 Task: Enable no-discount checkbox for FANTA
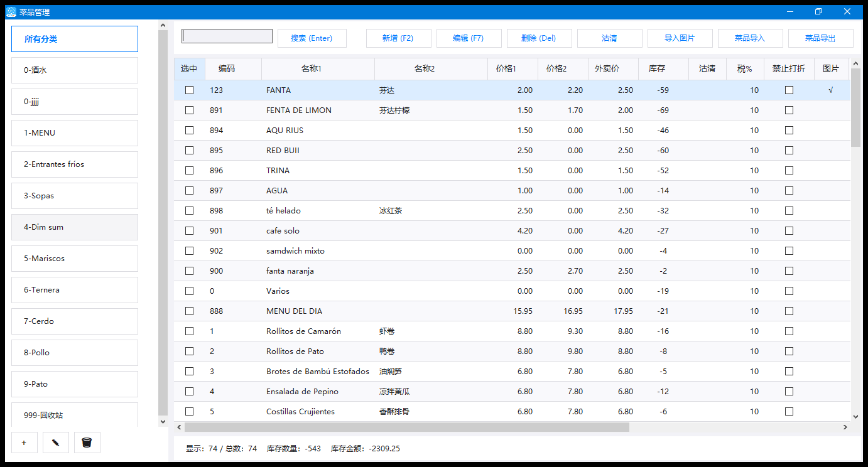coord(789,90)
